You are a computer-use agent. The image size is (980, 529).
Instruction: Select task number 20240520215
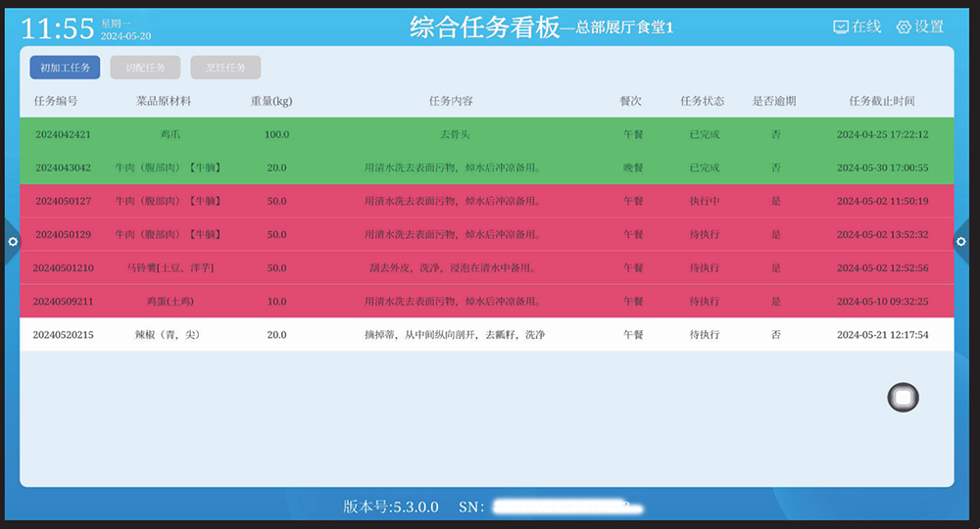(x=63, y=335)
